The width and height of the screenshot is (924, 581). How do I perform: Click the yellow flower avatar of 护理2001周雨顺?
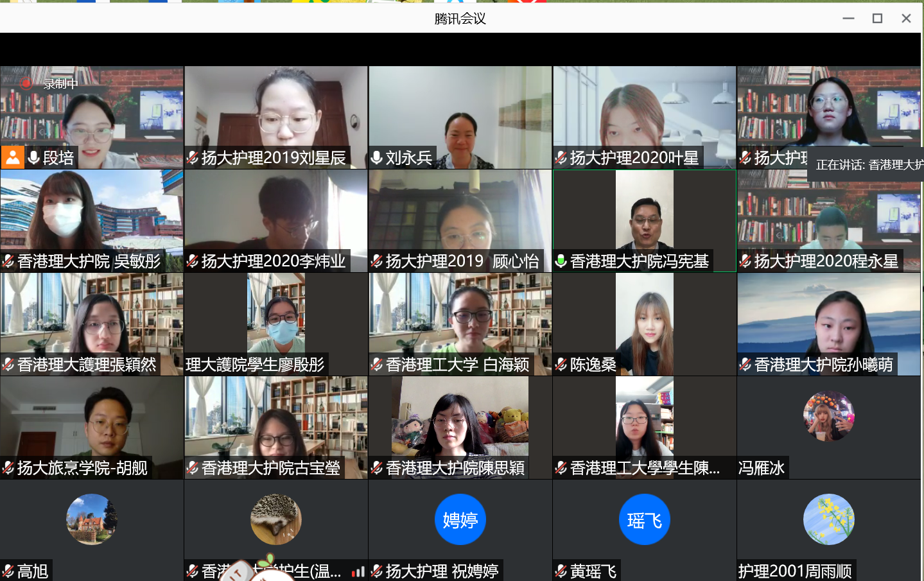[x=828, y=519]
